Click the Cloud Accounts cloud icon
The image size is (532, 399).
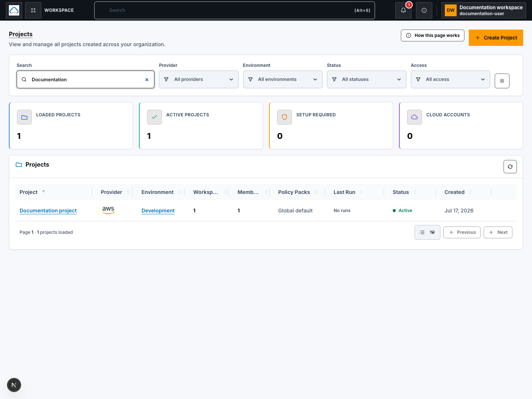click(x=415, y=117)
